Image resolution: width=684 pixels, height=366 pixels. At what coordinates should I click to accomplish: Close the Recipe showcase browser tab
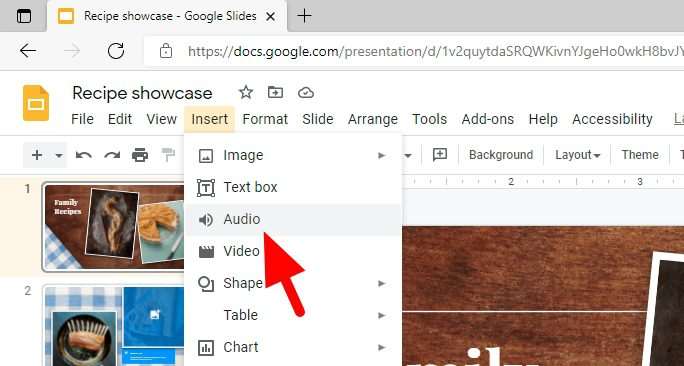270,17
